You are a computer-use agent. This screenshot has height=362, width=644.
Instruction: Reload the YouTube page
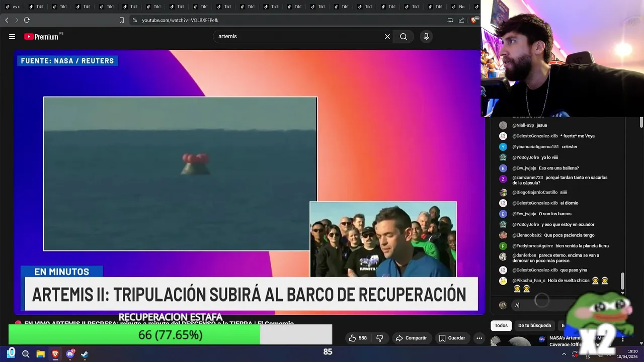tap(27, 20)
